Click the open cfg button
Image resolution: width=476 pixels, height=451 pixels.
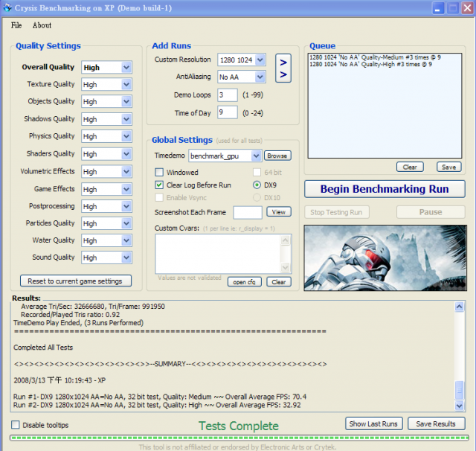coord(245,282)
